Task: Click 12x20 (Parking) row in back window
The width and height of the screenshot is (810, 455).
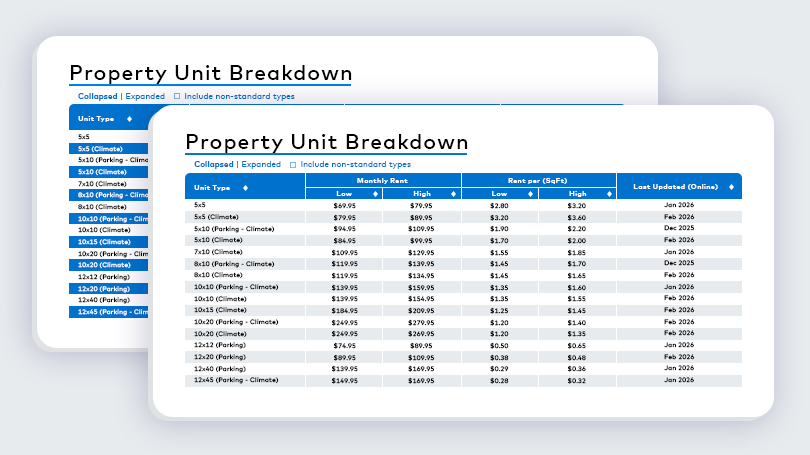Action: click(108, 289)
